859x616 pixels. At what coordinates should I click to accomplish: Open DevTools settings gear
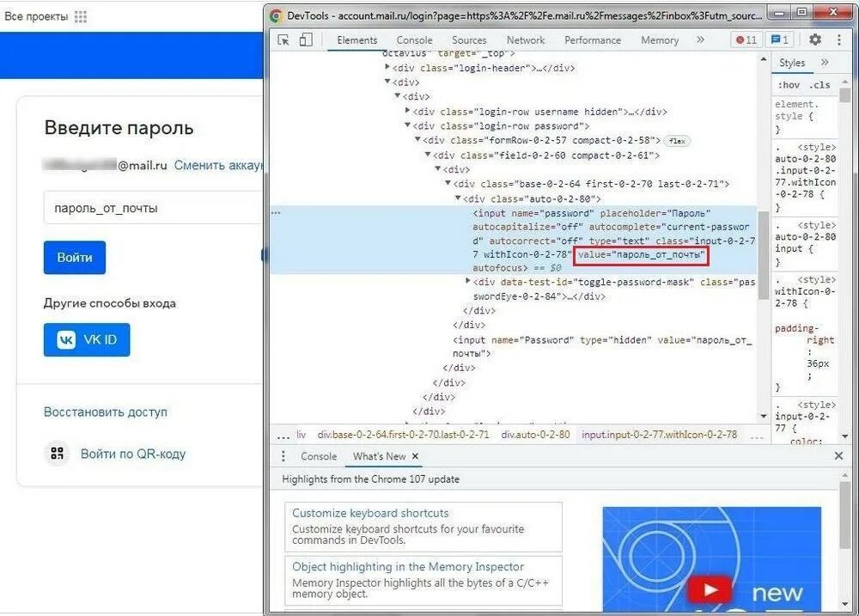[x=815, y=40]
